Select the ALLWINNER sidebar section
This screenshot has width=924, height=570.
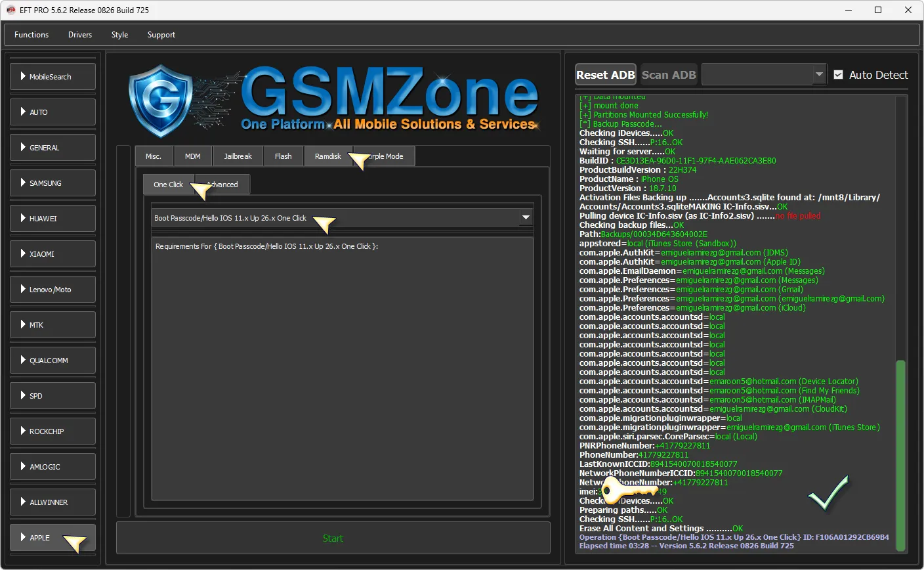(52, 502)
